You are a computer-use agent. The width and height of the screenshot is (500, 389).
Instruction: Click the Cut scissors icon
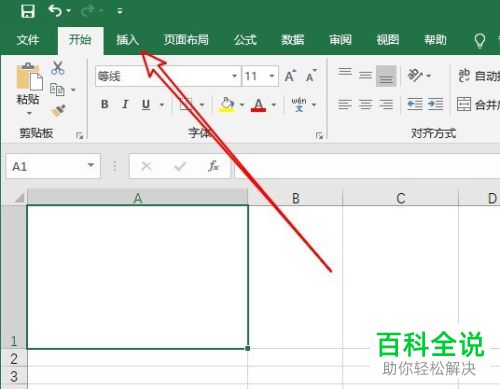(x=58, y=68)
